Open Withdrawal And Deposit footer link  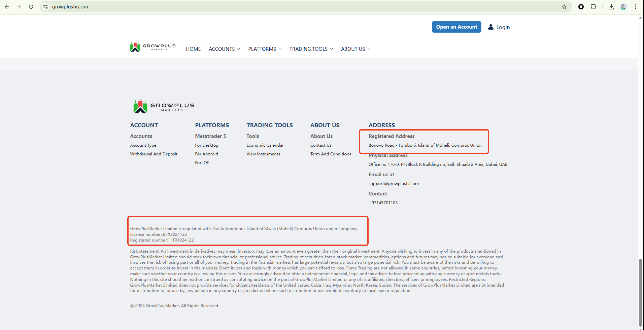(x=154, y=154)
